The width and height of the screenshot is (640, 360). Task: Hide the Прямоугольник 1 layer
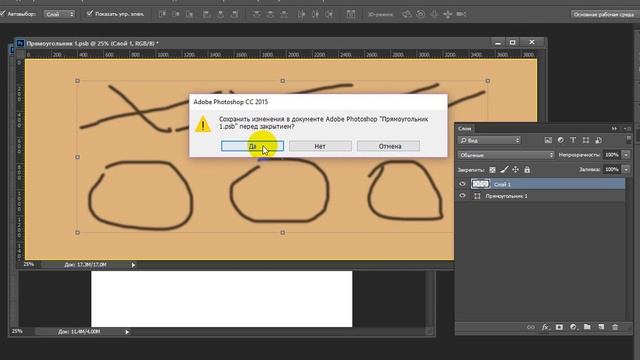point(462,196)
